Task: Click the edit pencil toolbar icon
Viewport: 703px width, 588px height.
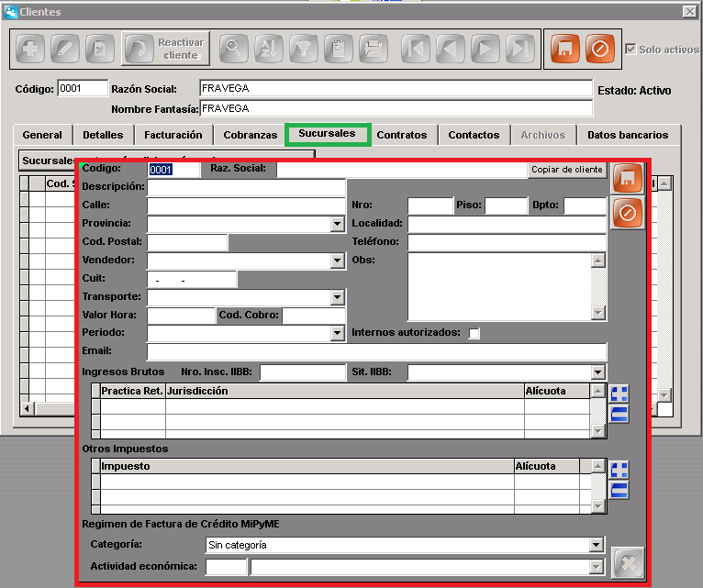Action: tap(65, 49)
